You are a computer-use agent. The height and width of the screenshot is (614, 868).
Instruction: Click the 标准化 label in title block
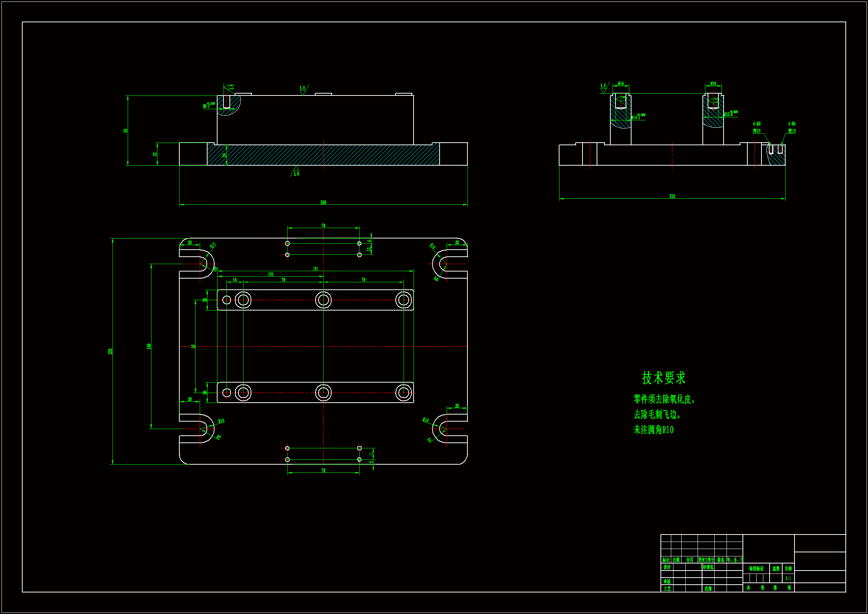(x=708, y=567)
